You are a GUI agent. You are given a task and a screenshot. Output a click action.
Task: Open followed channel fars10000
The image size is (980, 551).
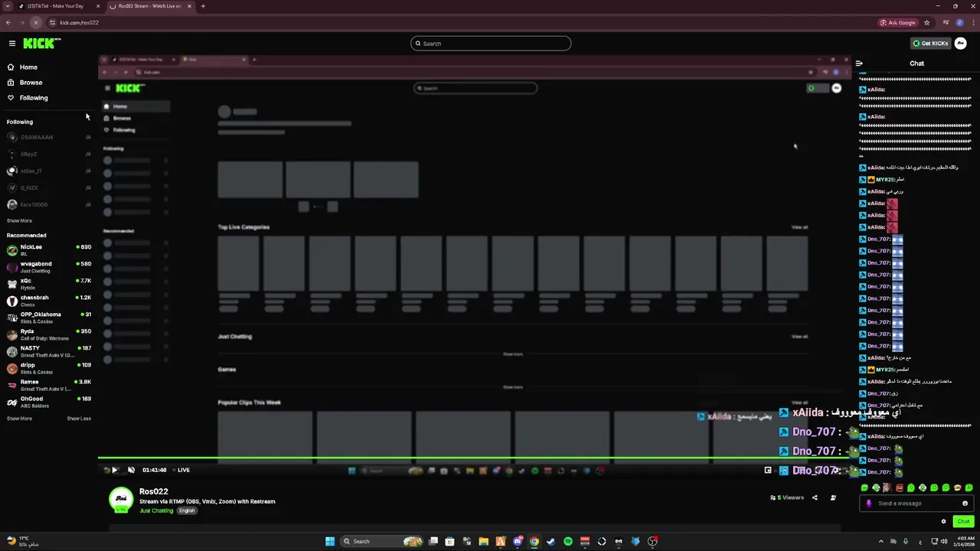[x=48, y=205]
